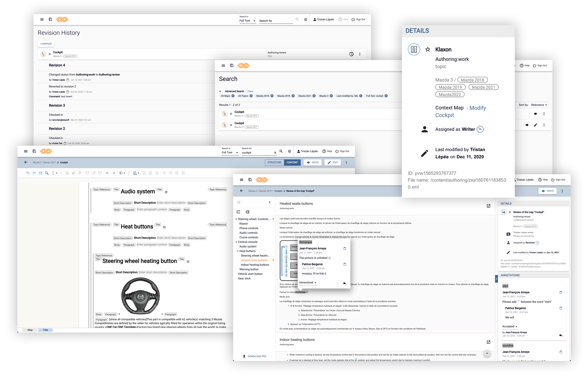Click the edit pencil on second search result

pyautogui.click(x=535, y=125)
